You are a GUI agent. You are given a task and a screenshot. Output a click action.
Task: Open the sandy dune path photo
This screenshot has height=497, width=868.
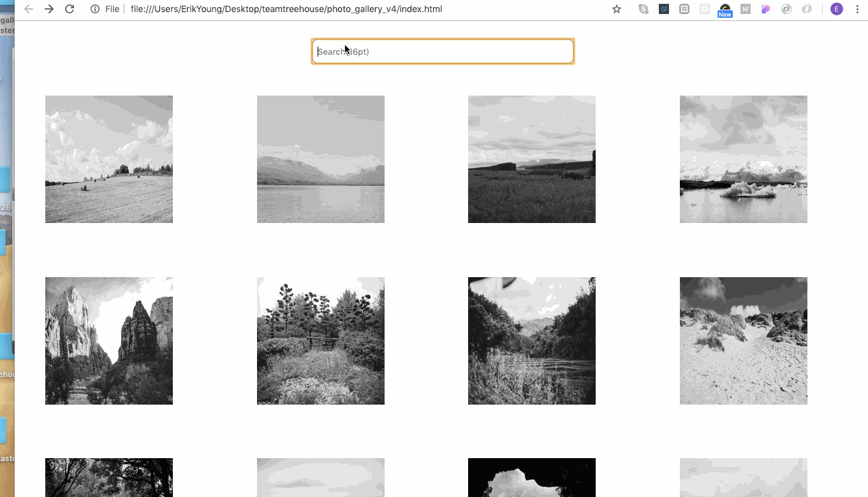[x=743, y=340]
